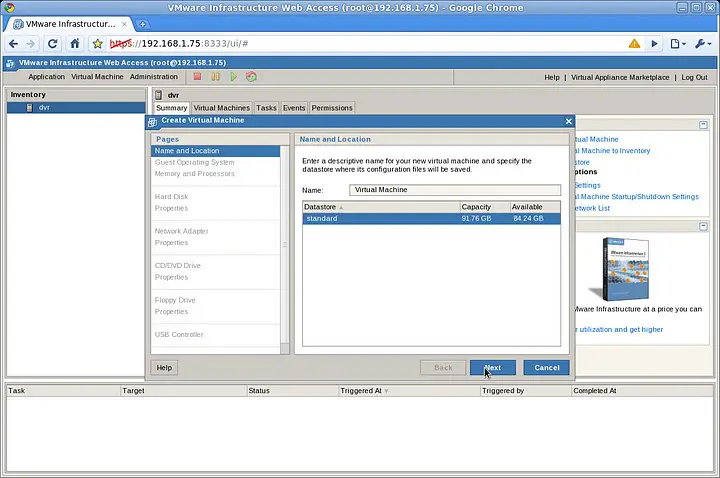Click the browser address bar URL
The width and height of the screenshot is (720, 478).
coord(179,44)
